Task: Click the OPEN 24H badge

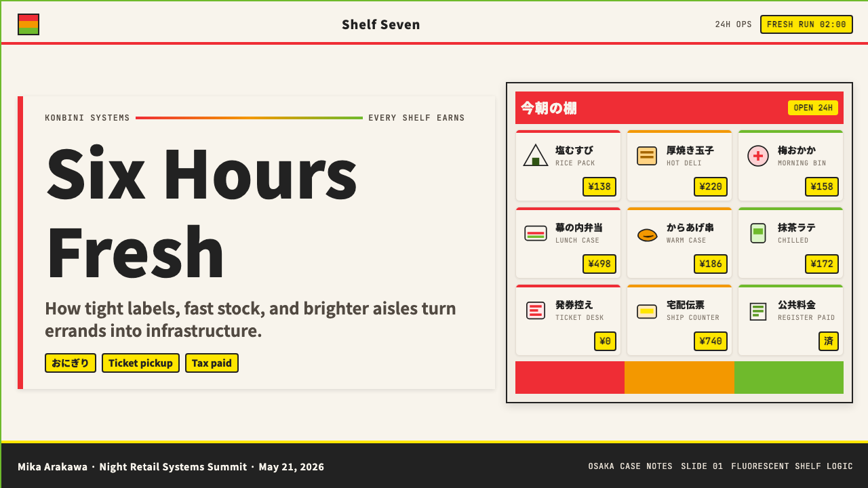Action: pyautogui.click(x=813, y=108)
